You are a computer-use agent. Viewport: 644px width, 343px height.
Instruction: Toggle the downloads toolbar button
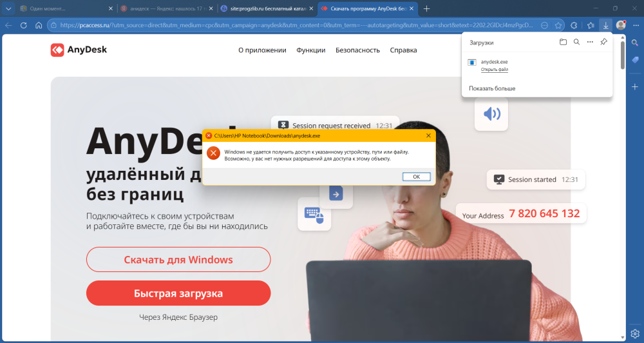click(x=606, y=25)
